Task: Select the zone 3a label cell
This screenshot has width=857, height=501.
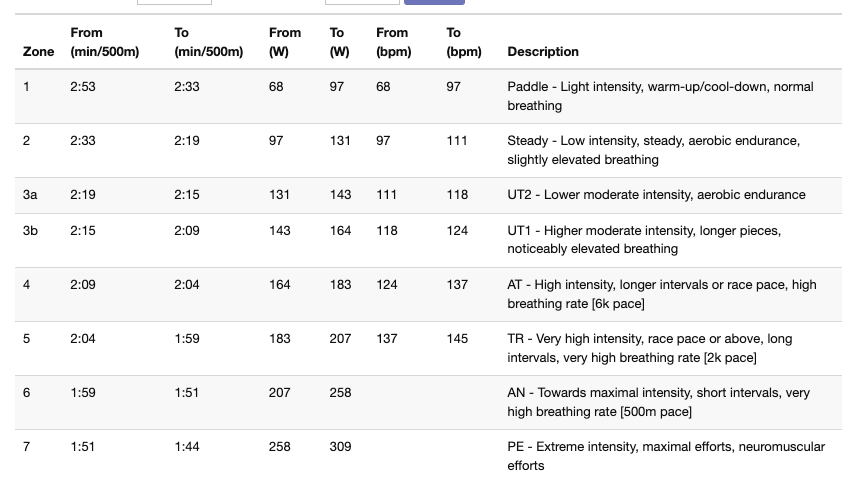Action: pos(30,194)
